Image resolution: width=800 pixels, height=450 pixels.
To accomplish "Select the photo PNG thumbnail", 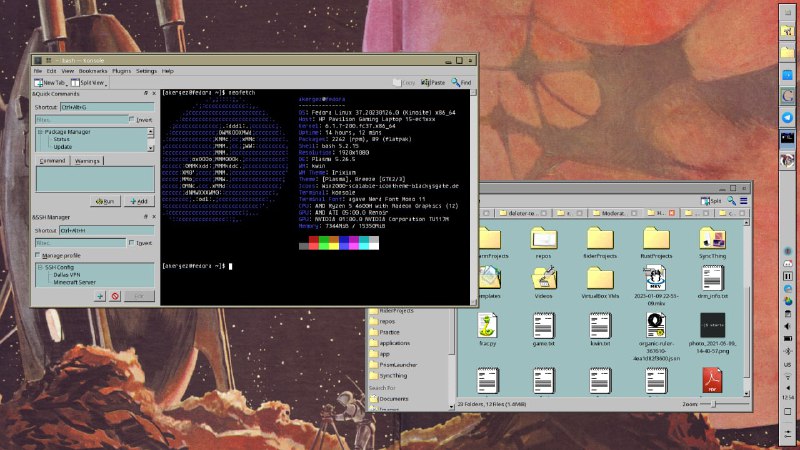I will click(x=712, y=326).
